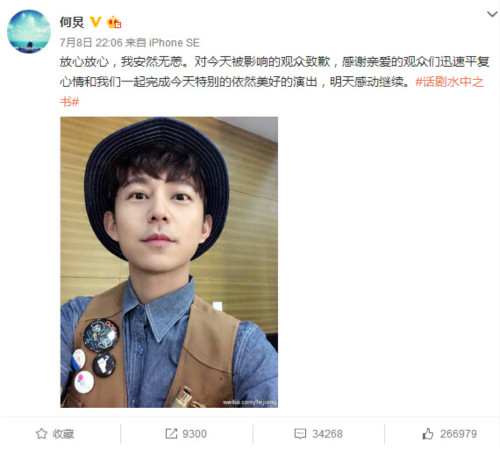Click the hashtag's trailing 书# on the last line

tap(69, 102)
